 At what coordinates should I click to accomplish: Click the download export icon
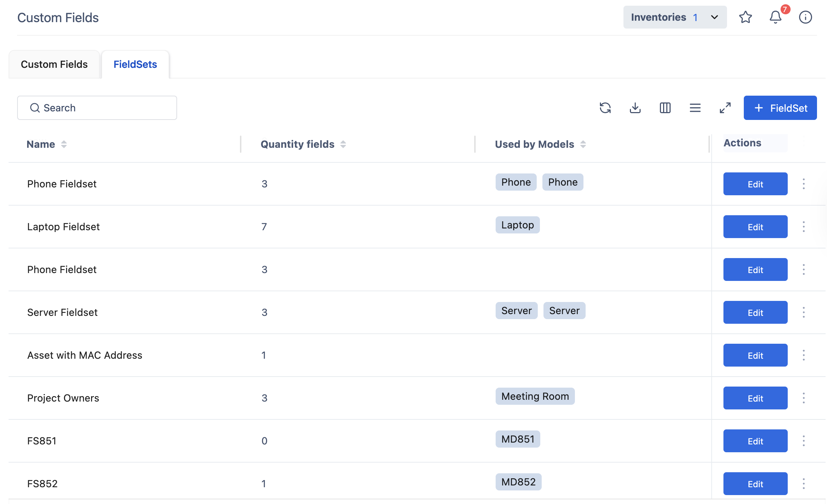click(x=635, y=108)
